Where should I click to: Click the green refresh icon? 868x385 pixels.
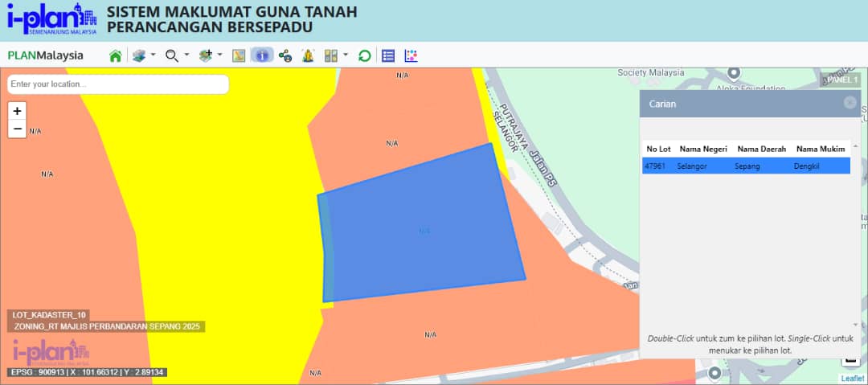pyautogui.click(x=364, y=55)
